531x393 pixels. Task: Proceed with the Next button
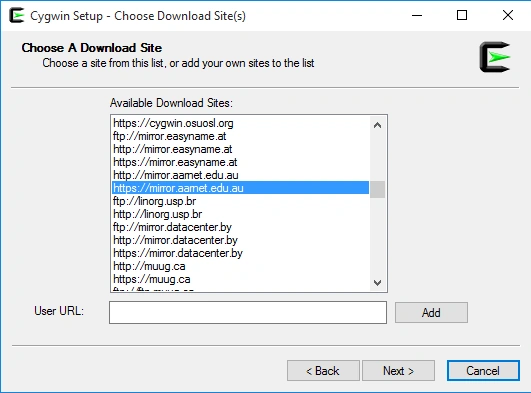(x=398, y=371)
